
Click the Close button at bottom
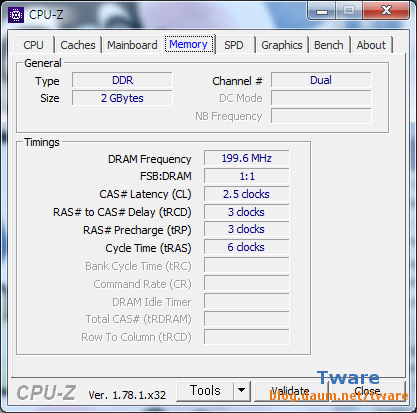pyautogui.click(x=367, y=391)
